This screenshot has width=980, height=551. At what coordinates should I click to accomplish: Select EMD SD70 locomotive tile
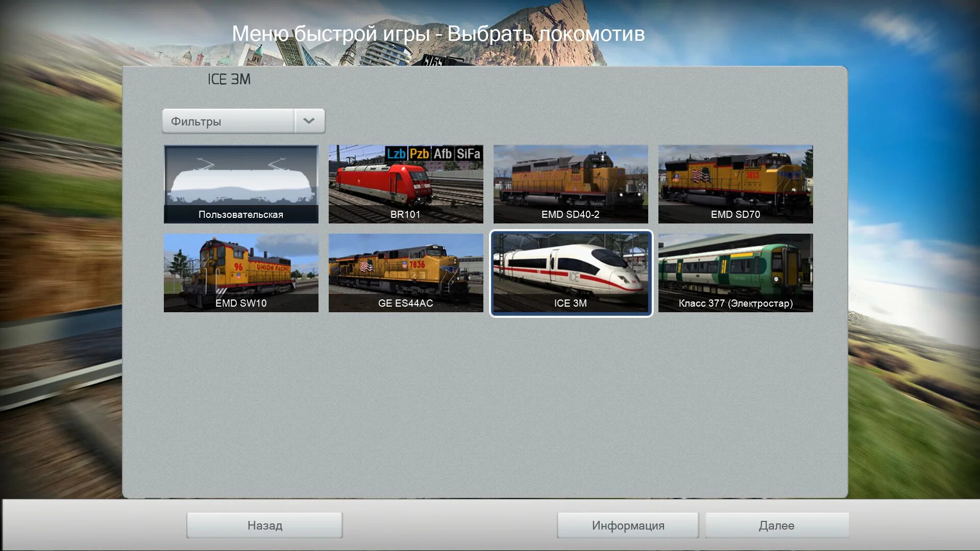[x=736, y=184]
